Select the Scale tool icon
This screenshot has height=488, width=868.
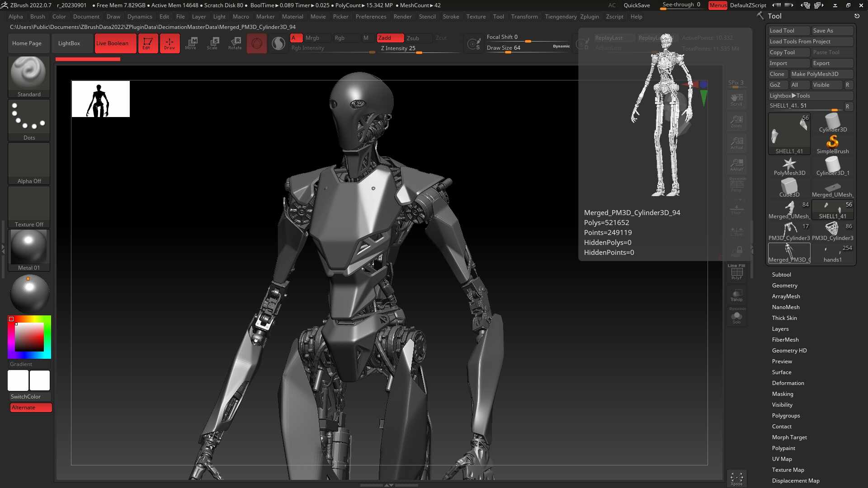coord(212,43)
